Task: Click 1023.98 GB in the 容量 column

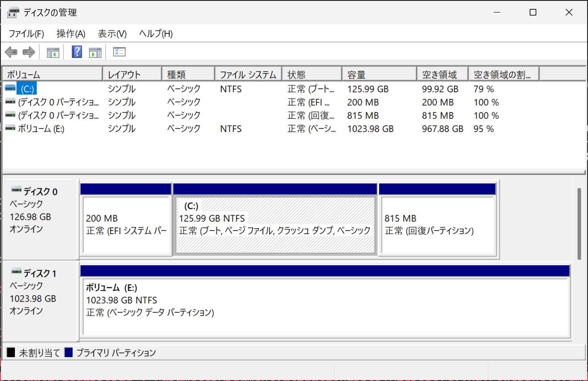Action: click(x=370, y=129)
